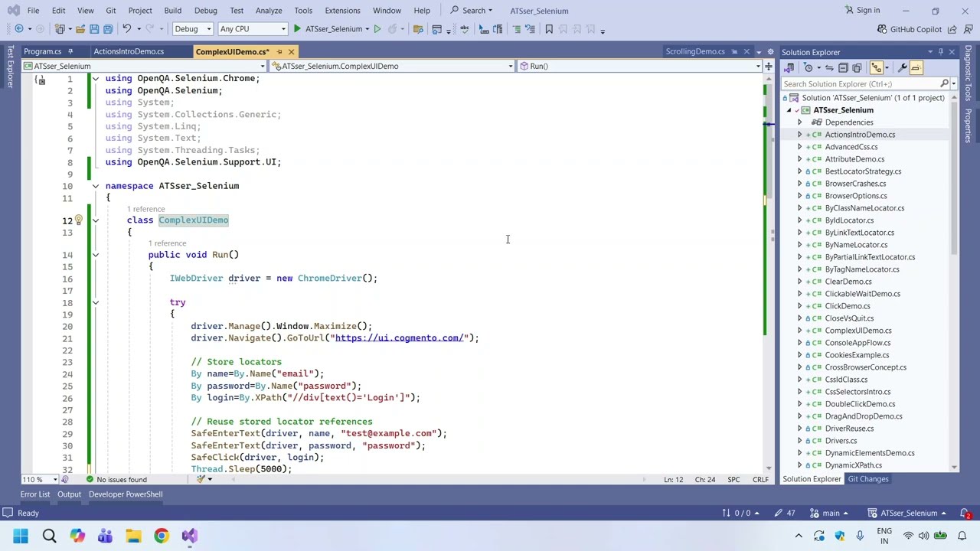Click the Solution Explorer search magnifier
980x551 pixels.
[x=944, y=83]
